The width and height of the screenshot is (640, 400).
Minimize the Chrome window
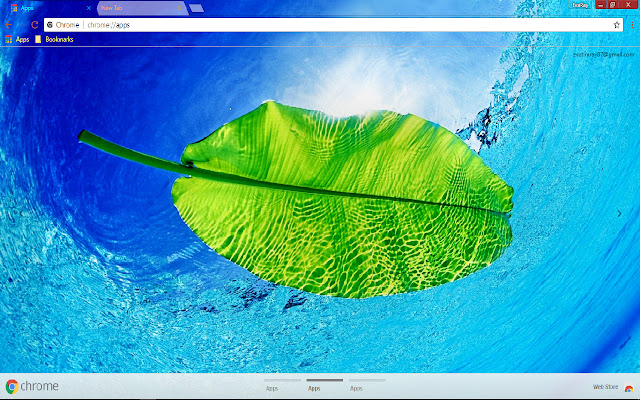click(x=601, y=4)
